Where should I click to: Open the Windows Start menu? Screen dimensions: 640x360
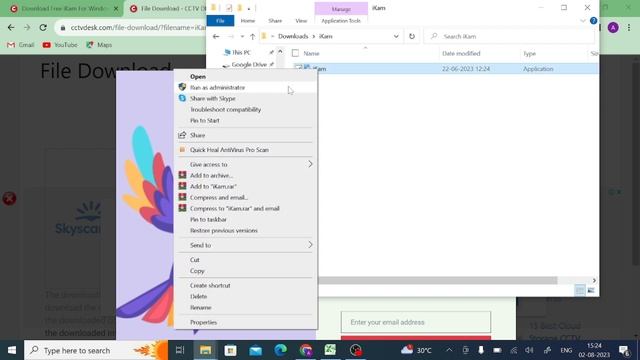point(12,350)
